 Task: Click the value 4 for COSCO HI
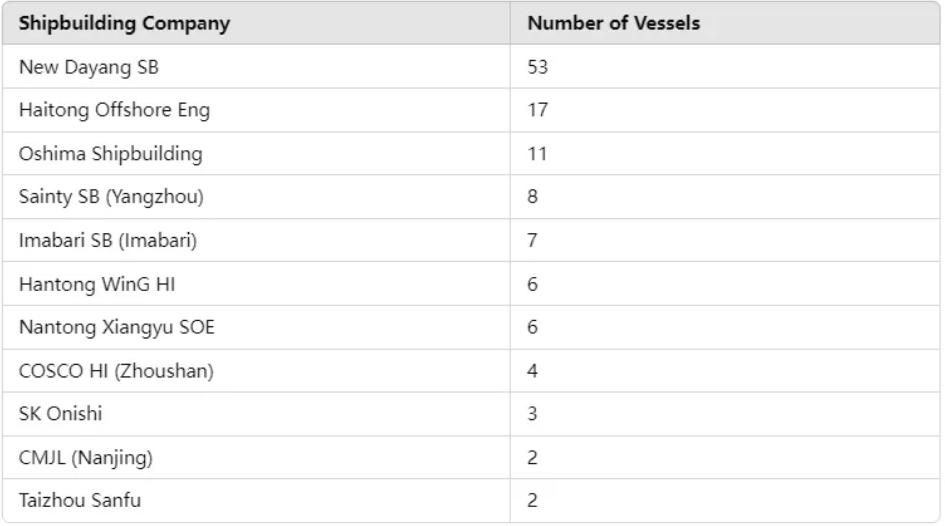pos(532,371)
